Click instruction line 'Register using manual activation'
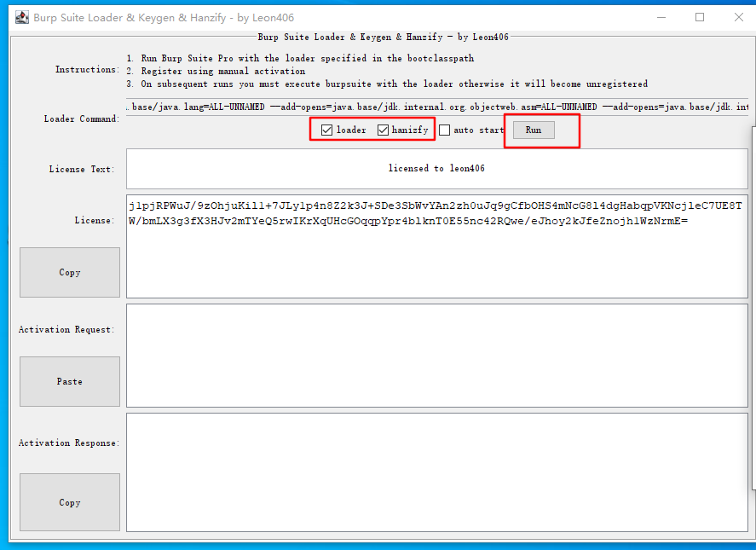 pyautogui.click(x=216, y=72)
